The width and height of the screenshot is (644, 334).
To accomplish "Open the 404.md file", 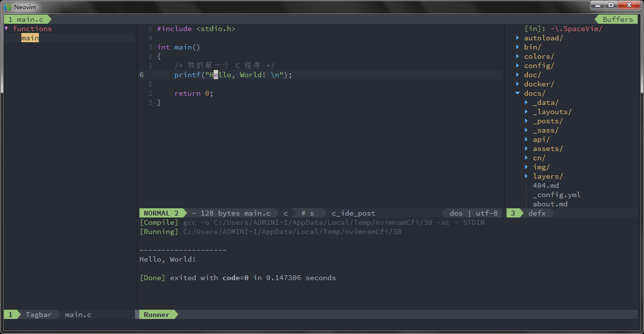I will click(x=545, y=185).
